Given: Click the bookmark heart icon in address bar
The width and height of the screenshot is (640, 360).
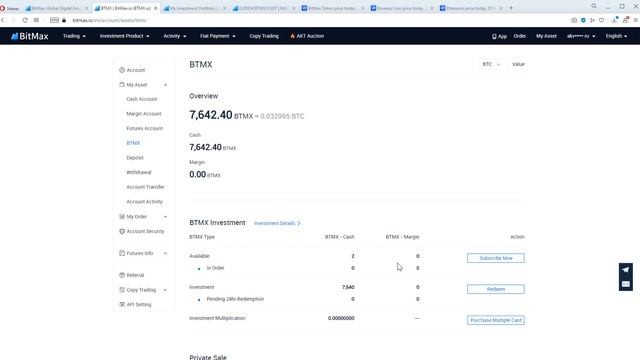Looking at the screenshot, I should [x=601, y=20].
